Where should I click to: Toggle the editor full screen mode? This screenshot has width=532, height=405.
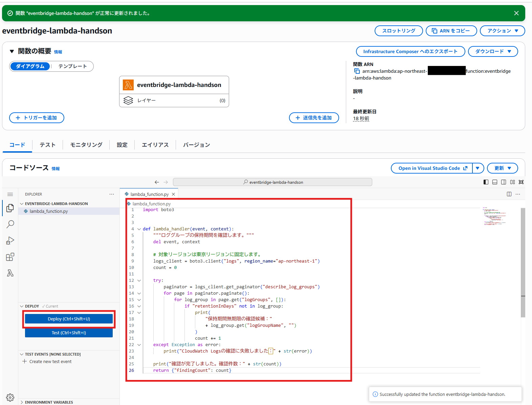[521, 182]
